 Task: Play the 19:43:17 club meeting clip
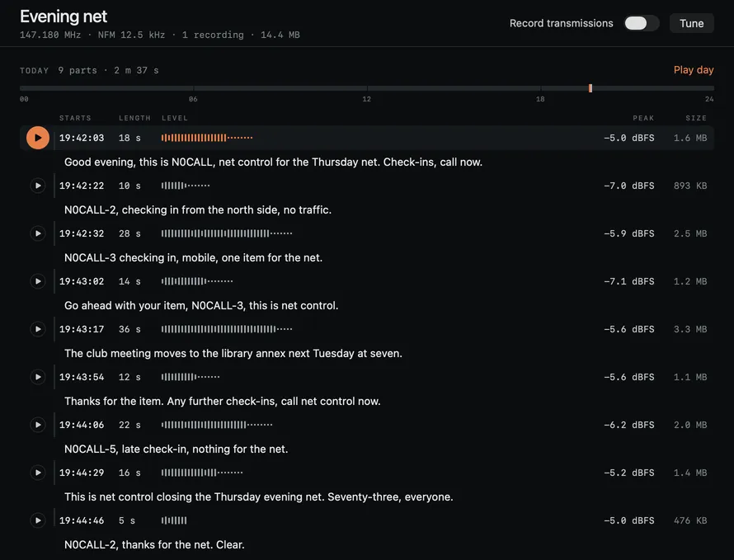click(38, 329)
